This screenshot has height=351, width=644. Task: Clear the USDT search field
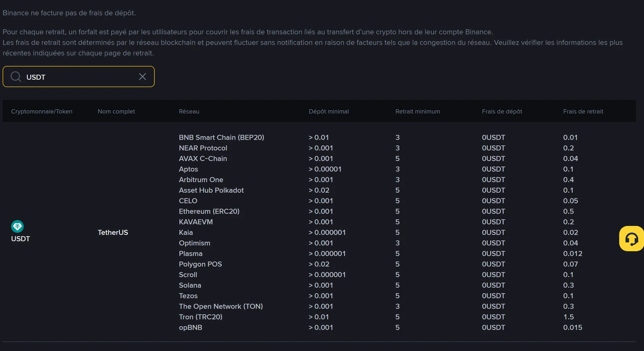(142, 76)
